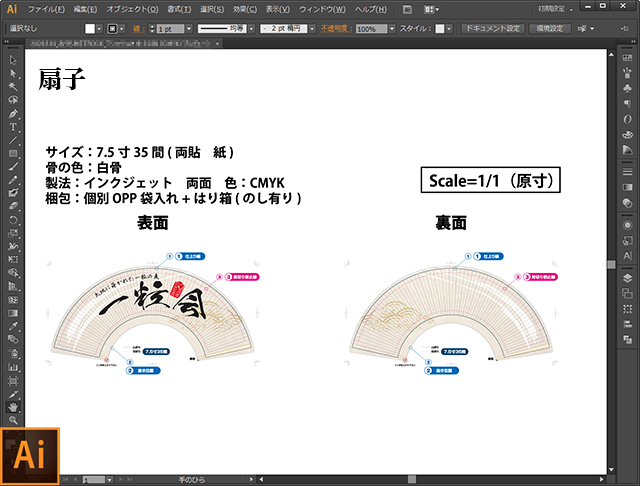Screen dimensions: 640x486
Task: Select the Line Segment tool
Action: pyautogui.click(x=13, y=140)
